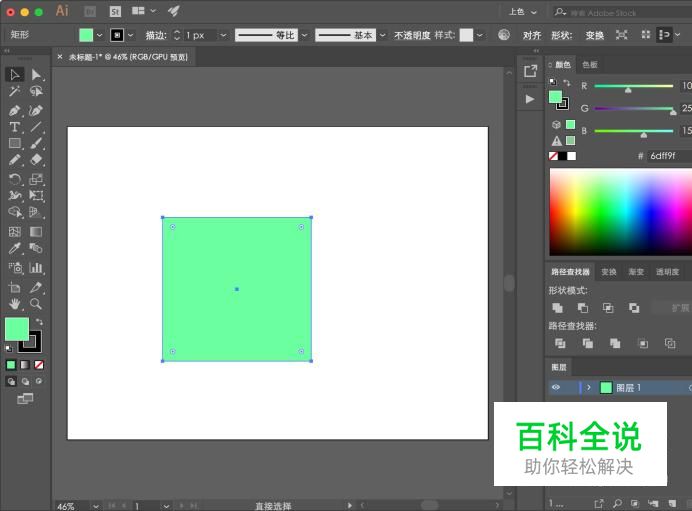Switch to the 色板 swatches tab
This screenshot has width=692, height=511.
coord(590,65)
